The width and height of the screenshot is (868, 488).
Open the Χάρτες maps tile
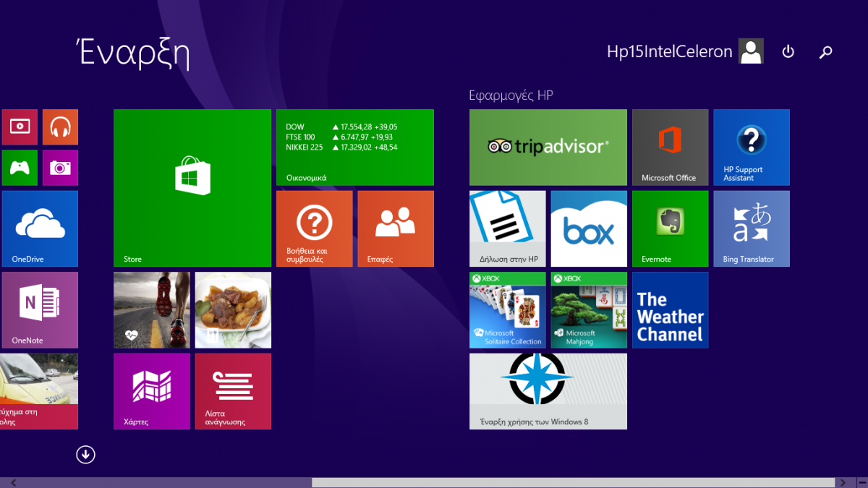click(152, 391)
